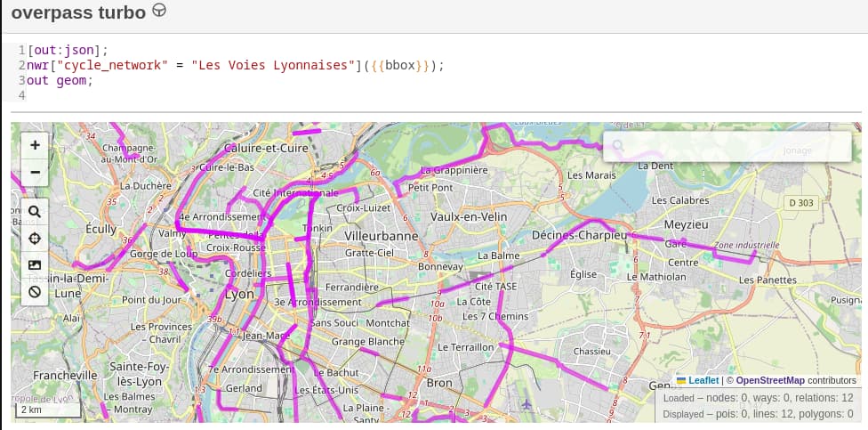Click the overpass turbo steering-wheel logo icon
868x430 pixels.
tap(159, 11)
